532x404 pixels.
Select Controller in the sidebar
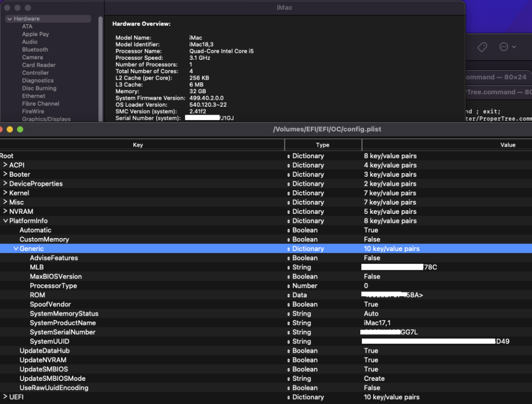pyautogui.click(x=36, y=73)
